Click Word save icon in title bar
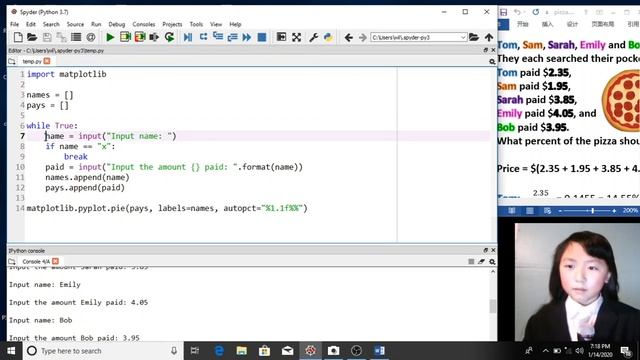 tap(504, 12)
